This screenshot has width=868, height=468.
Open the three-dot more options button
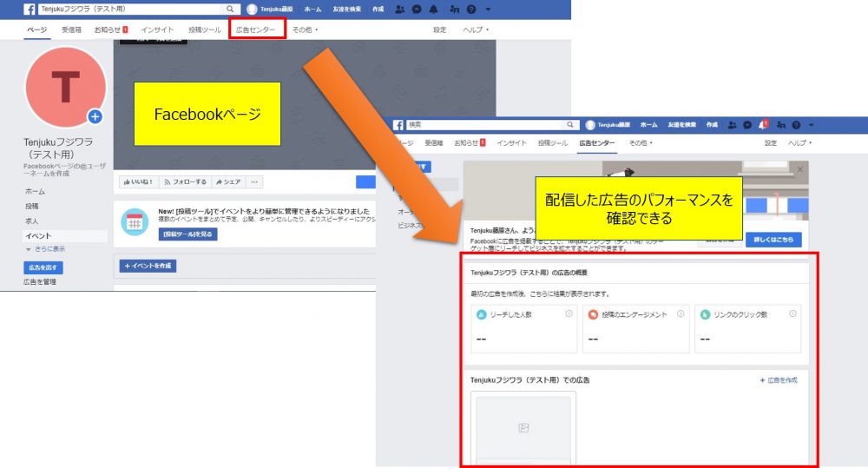coord(254,181)
